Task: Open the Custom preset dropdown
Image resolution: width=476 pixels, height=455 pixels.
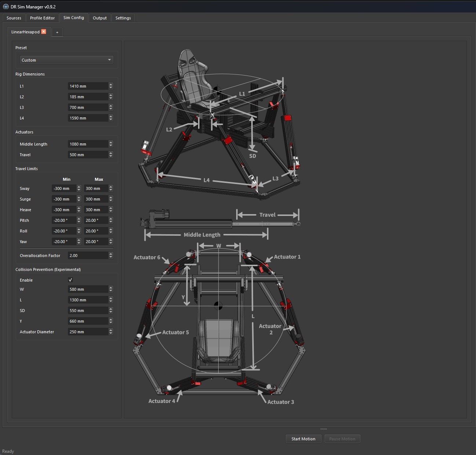Action: pos(67,60)
